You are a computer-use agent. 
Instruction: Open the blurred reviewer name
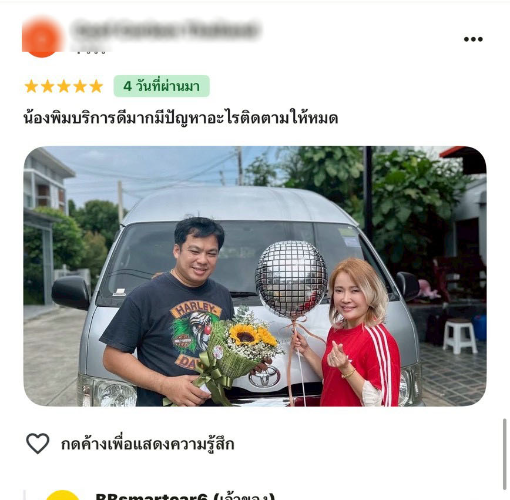coord(166,29)
